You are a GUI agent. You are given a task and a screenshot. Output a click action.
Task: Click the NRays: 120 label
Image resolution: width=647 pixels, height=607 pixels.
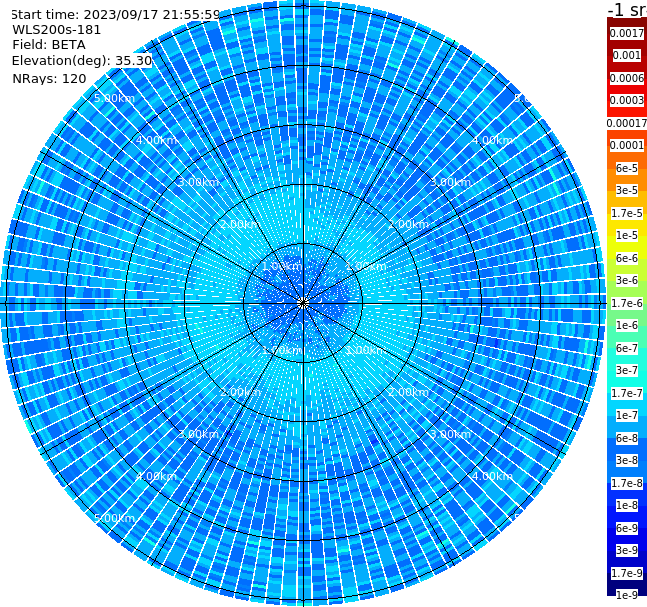pyautogui.click(x=49, y=78)
